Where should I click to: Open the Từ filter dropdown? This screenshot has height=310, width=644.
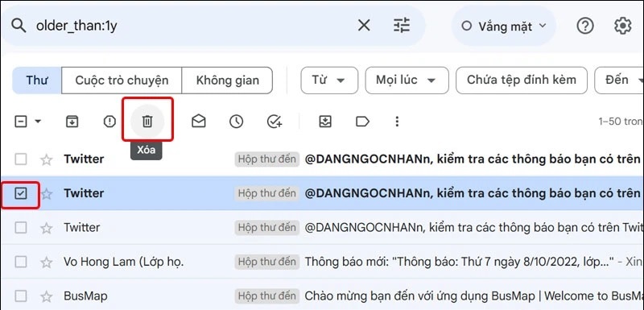click(329, 80)
